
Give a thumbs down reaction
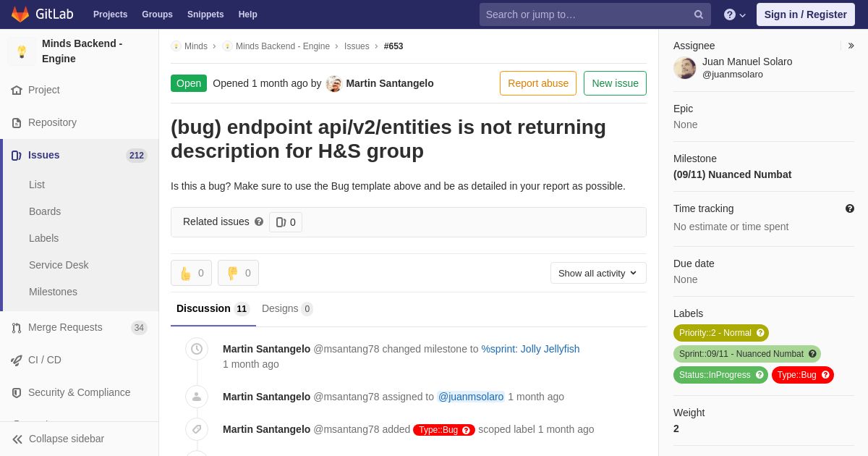(238, 273)
